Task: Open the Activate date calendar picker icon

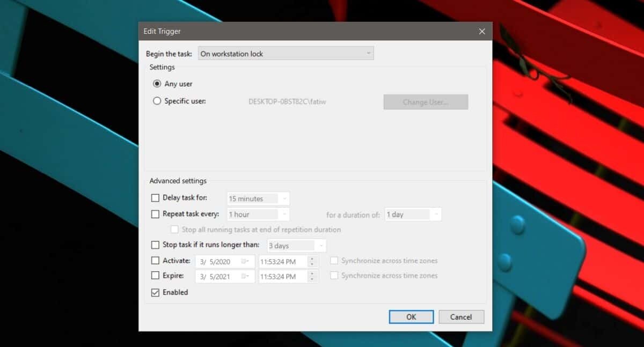Action: (245, 261)
